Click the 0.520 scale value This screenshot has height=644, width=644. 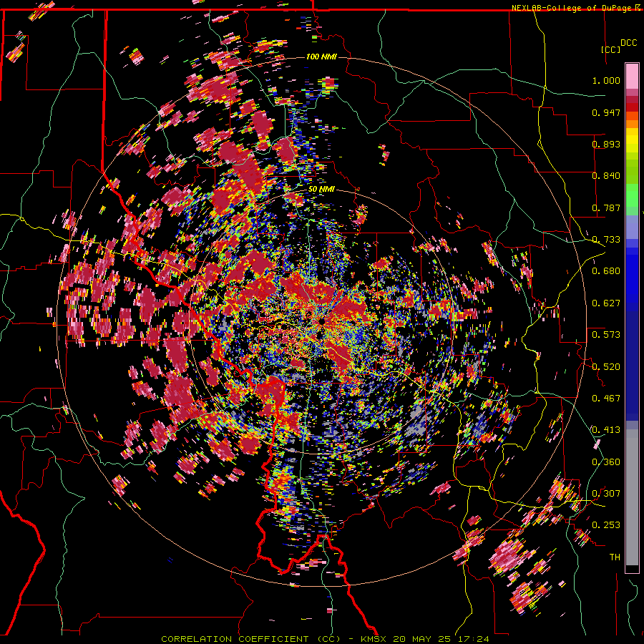coord(606,367)
